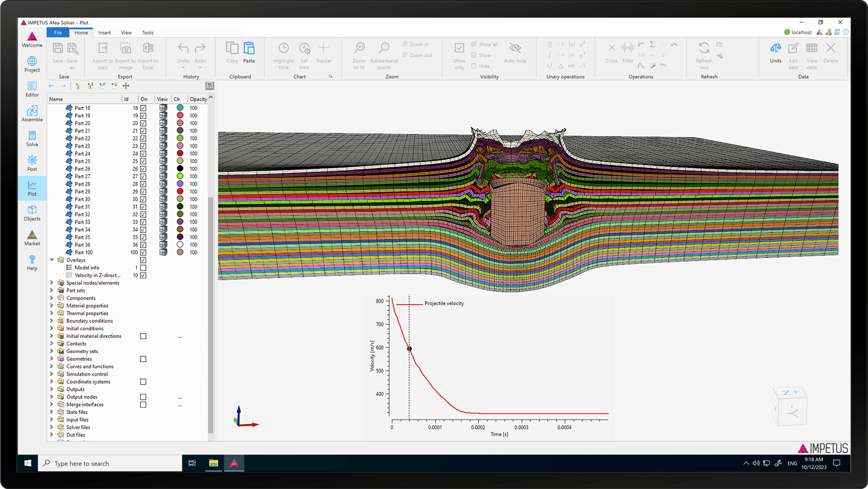
Task: Open the File menu tab
Action: point(58,33)
